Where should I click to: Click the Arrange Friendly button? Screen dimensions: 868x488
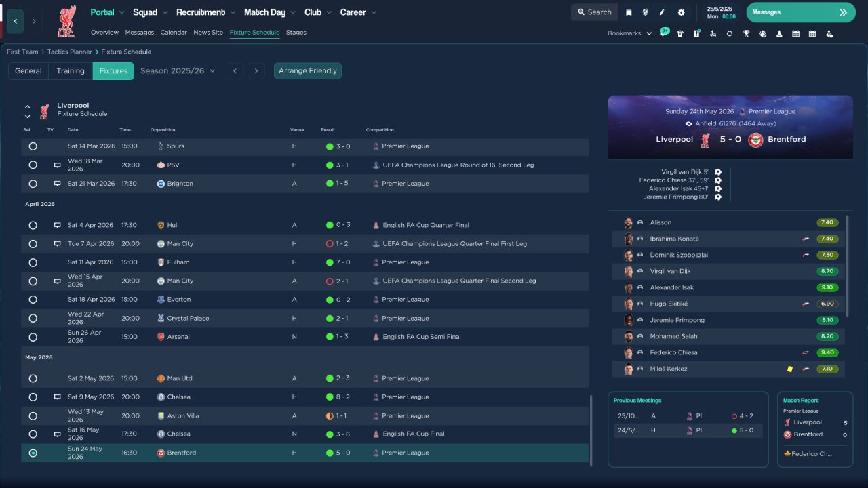pyautogui.click(x=308, y=71)
